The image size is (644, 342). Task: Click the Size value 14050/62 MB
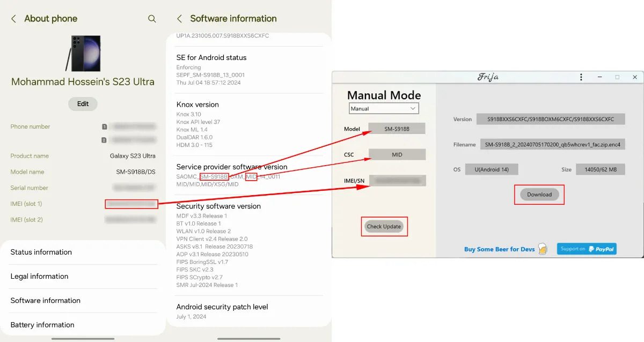601,169
